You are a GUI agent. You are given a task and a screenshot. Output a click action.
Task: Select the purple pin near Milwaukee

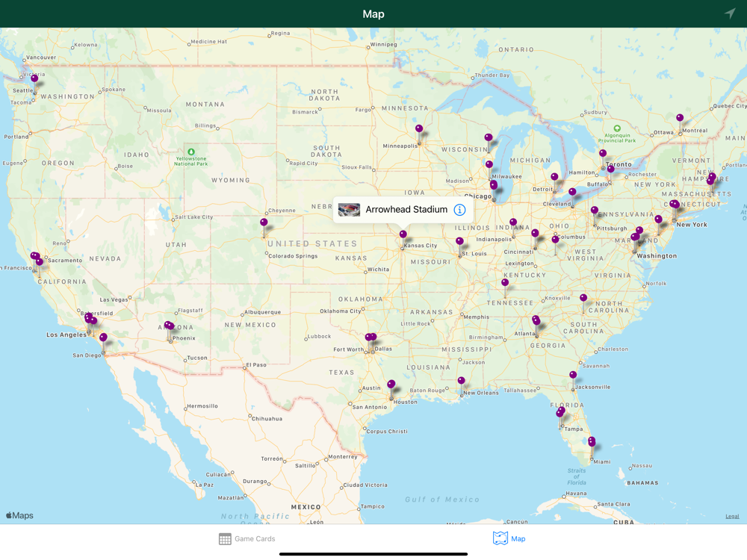489,165
